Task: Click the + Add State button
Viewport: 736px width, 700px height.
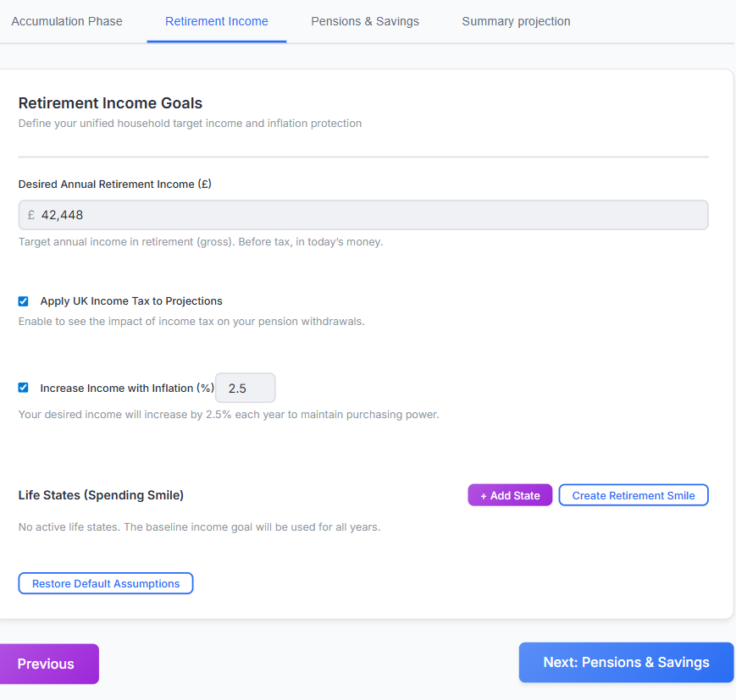Action: tap(510, 495)
